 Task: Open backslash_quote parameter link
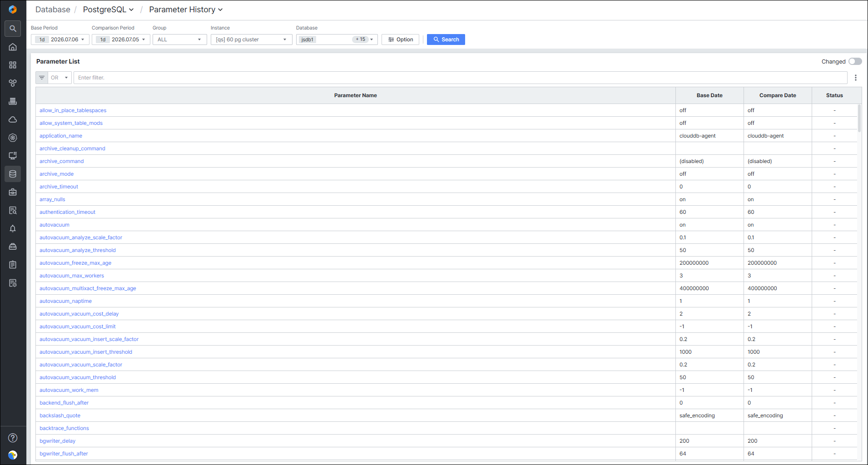click(60, 416)
